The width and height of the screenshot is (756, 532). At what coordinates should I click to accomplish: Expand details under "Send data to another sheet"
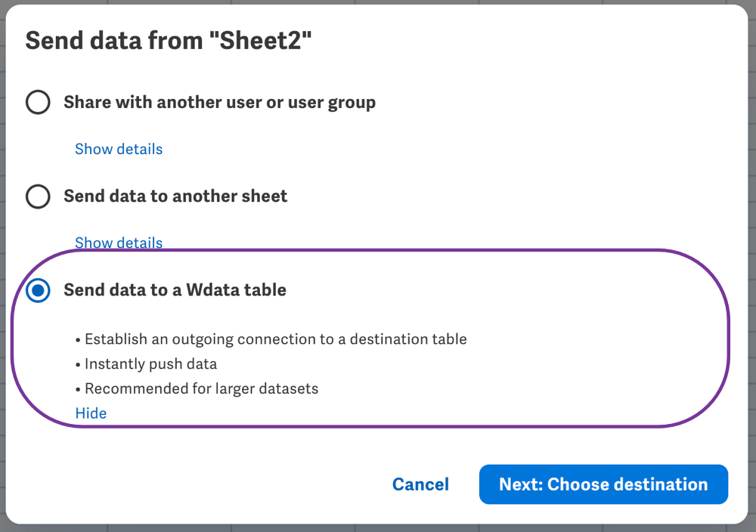(118, 243)
